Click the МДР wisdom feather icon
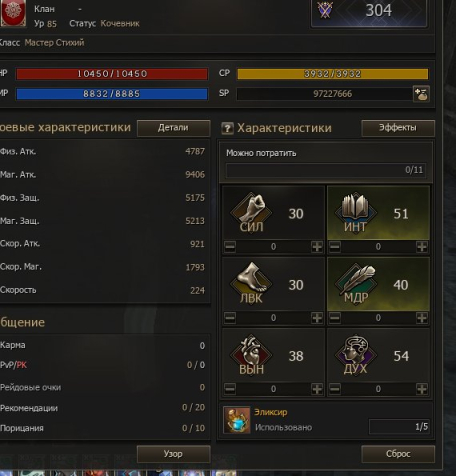The image size is (456, 476). [356, 283]
